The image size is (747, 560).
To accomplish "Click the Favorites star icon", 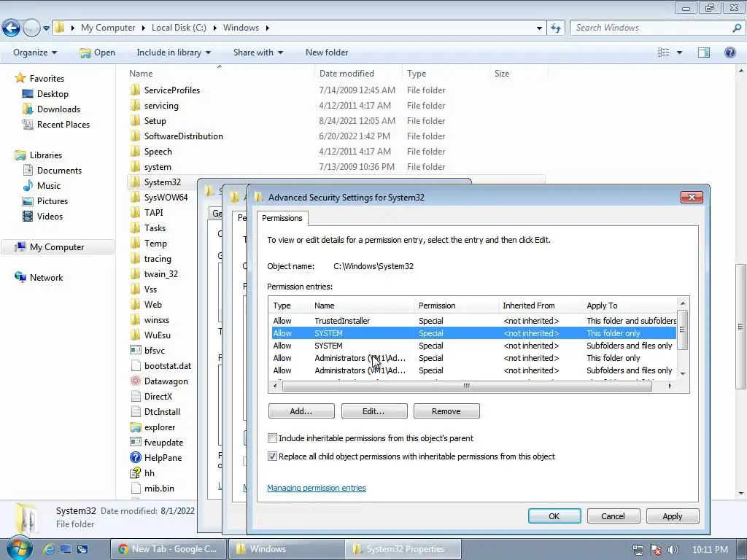I will pyautogui.click(x=20, y=78).
